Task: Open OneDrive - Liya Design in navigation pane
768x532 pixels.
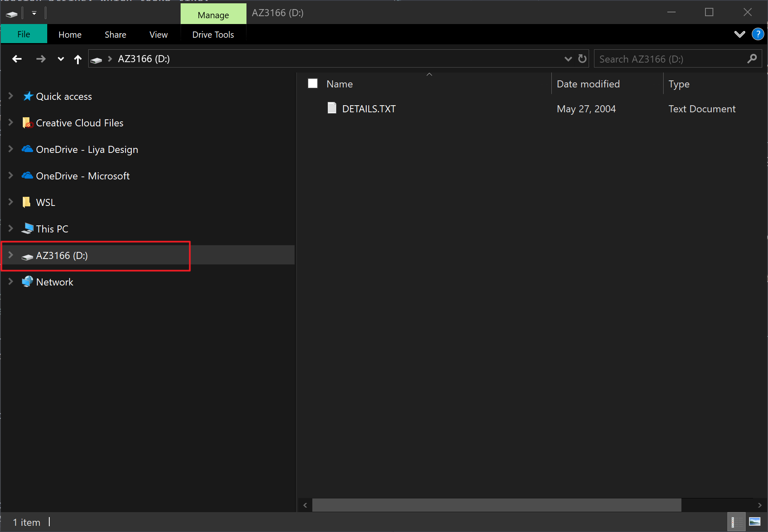Action: pyautogui.click(x=87, y=150)
